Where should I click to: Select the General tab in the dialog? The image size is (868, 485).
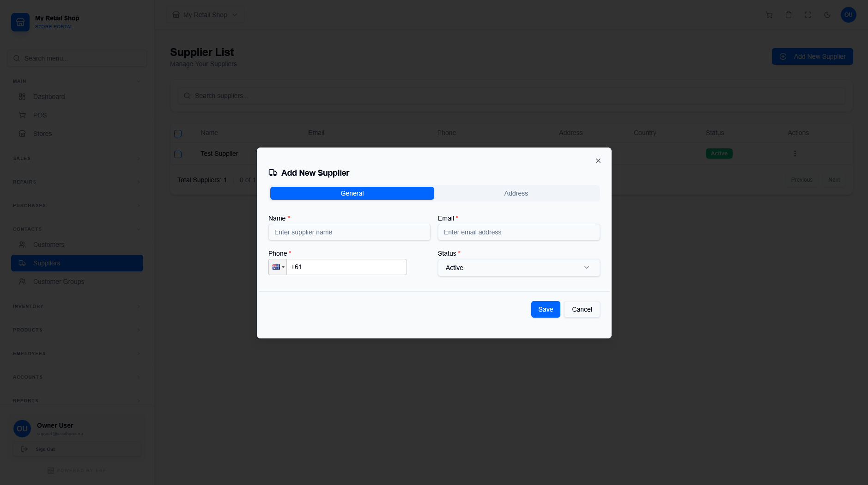[352, 193]
